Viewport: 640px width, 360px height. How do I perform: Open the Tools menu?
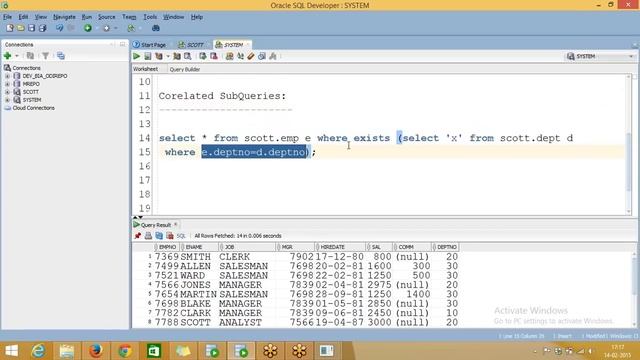tap(150, 17)
